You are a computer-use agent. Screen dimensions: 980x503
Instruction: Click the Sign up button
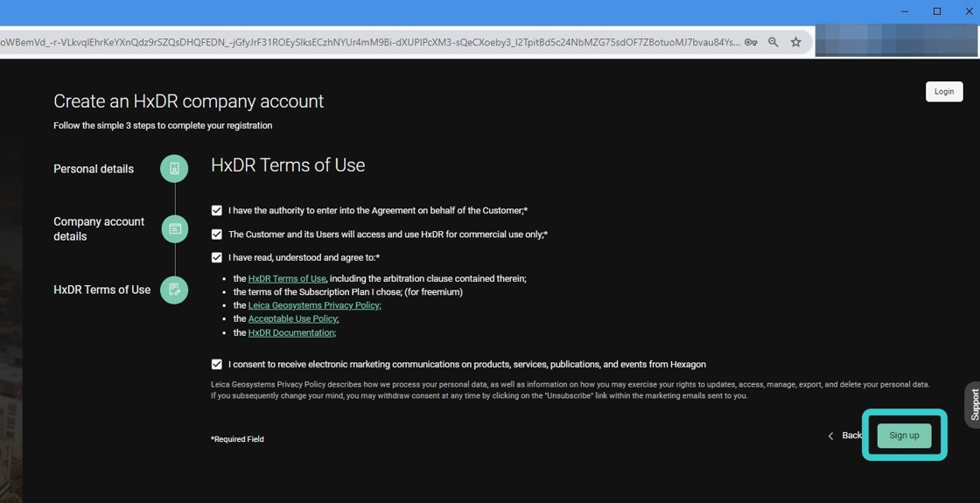tap(905, 436)
